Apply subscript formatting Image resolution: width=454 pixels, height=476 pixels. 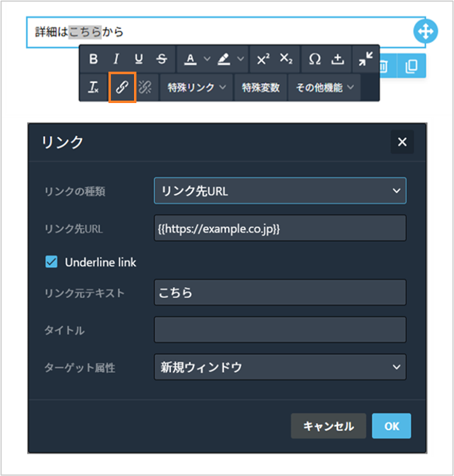coord(286,59)
